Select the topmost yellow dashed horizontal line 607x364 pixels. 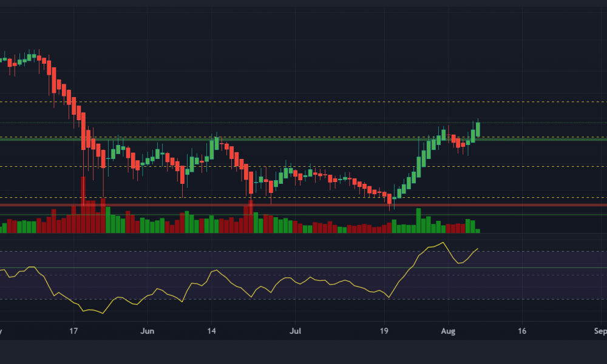point(303,102)
